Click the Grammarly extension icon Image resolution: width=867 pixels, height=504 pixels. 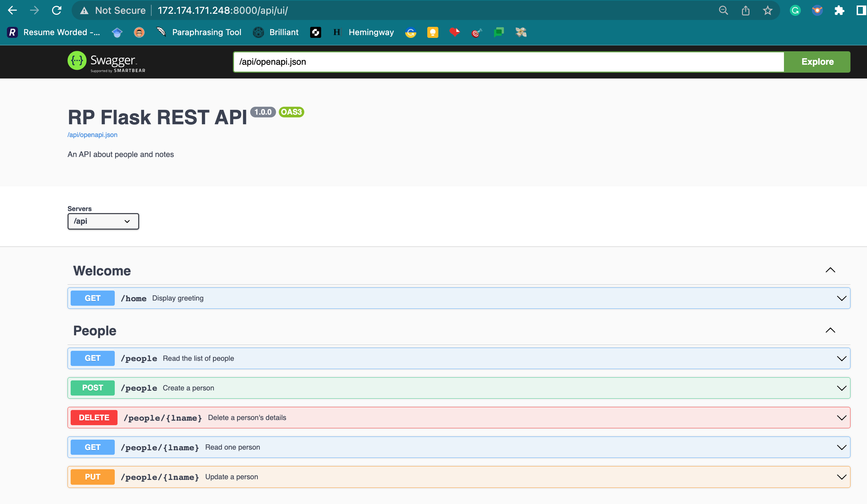tap(795, 10)
